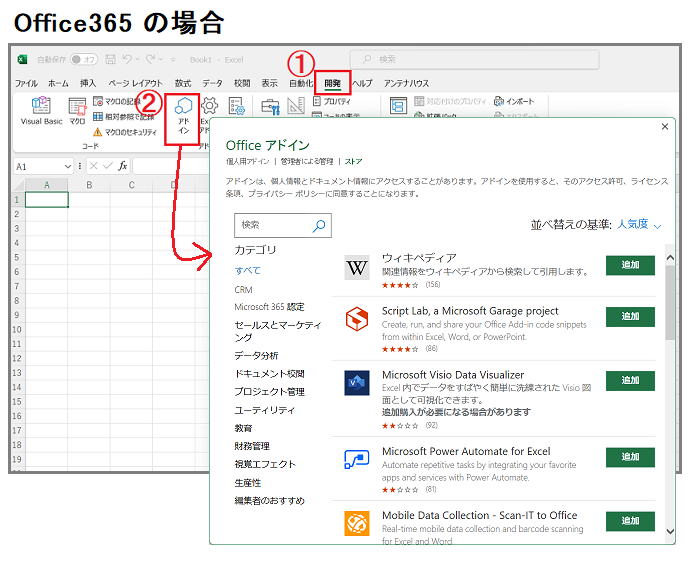Switch to the Antenna House (アンテナハウス) tab

coord(406,83)
